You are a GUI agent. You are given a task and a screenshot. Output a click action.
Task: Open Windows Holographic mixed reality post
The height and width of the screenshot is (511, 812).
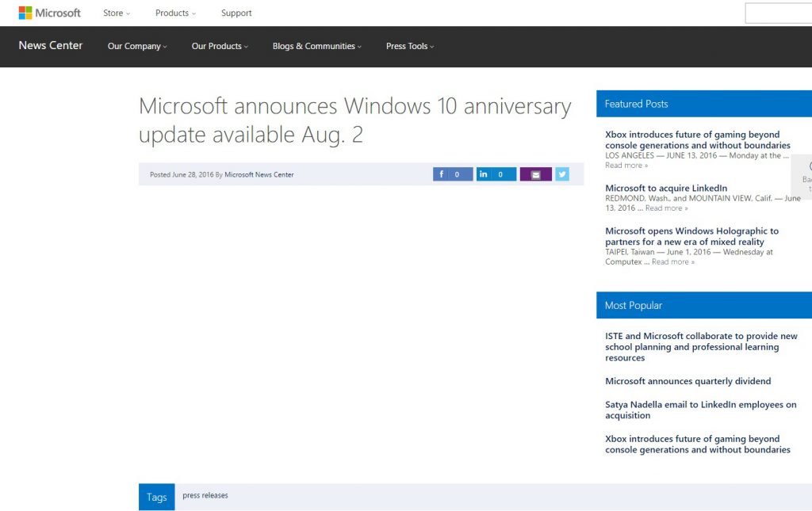tap(691, 236)
